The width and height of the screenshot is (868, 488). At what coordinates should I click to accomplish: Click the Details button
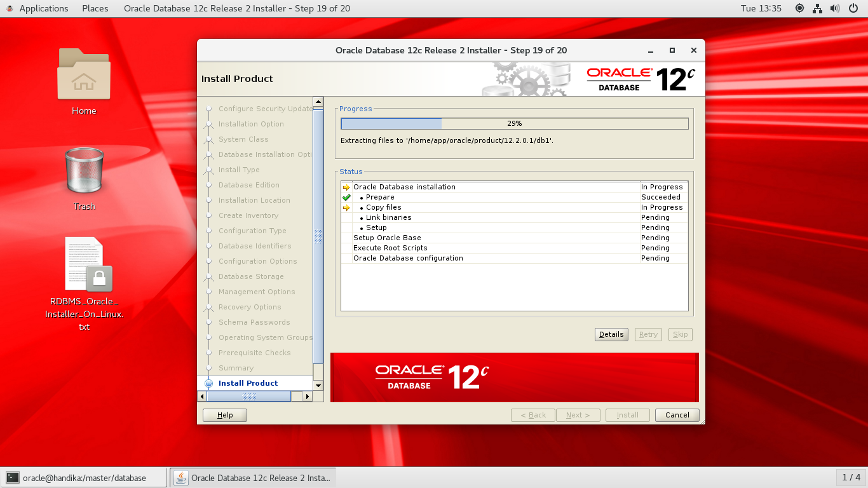(x=611, y=334)
